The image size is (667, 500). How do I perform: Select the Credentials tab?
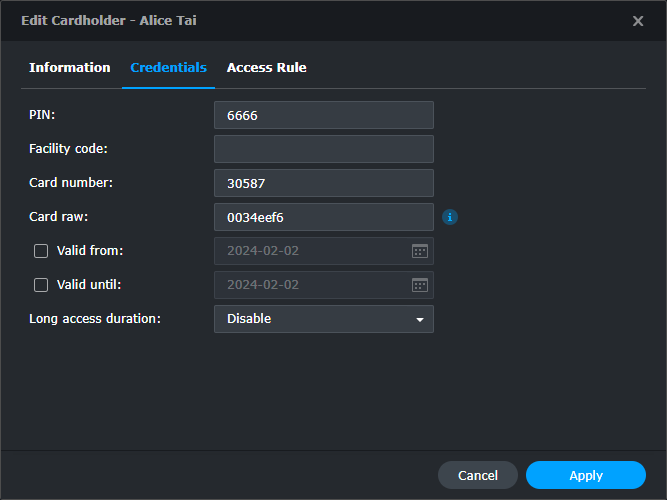coord(168,68)
